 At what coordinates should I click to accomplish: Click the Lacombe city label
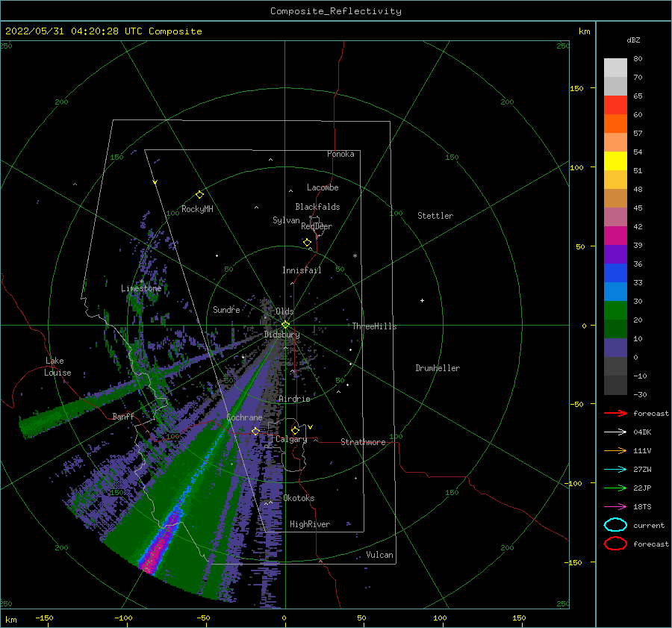point(323,187)
